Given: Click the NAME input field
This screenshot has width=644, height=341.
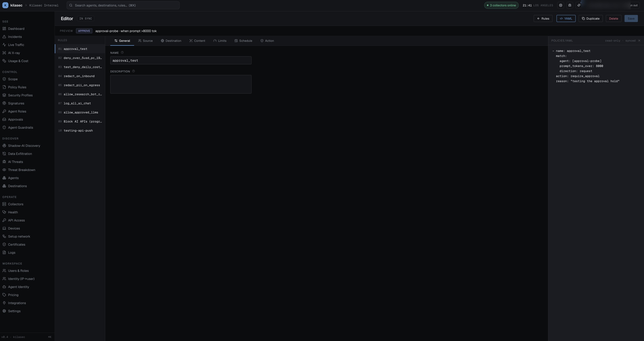Looking at the screenshot, I should [181, 60].
